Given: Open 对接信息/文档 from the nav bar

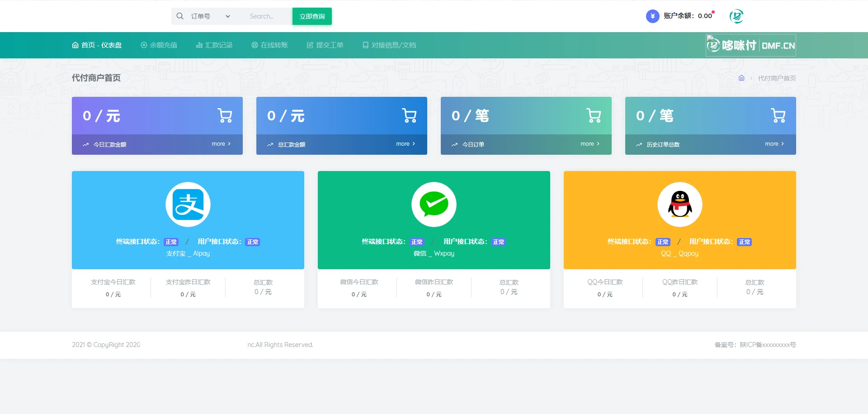Looking at the screenshot, I should pyautogui.click(x=389, y=45).
